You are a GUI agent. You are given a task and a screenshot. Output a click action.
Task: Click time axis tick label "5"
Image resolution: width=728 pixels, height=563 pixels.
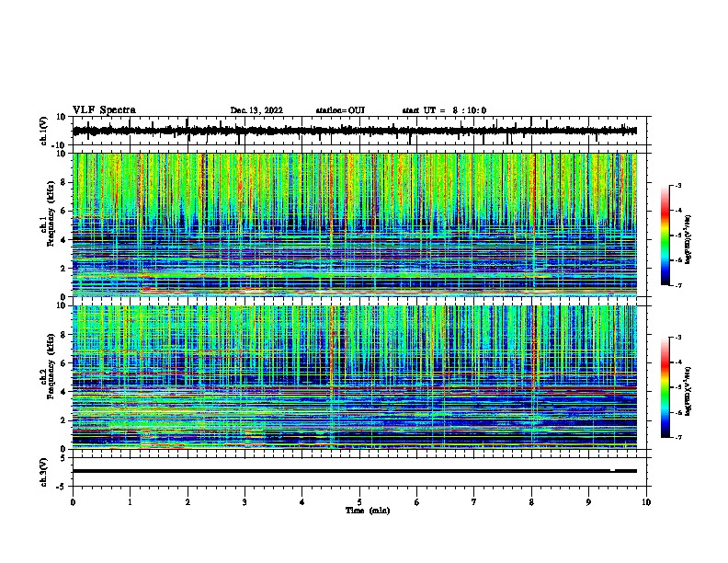click(359, 502)
